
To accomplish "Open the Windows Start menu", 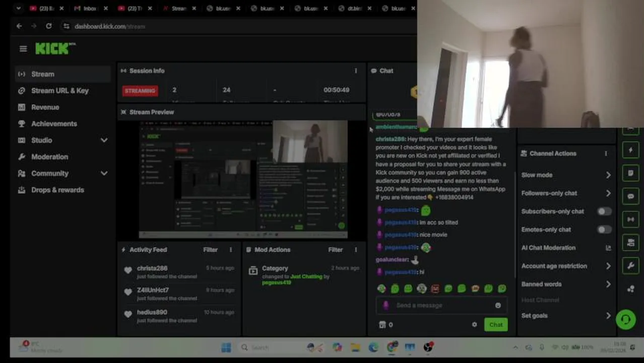I will click(x=226, y=347).
